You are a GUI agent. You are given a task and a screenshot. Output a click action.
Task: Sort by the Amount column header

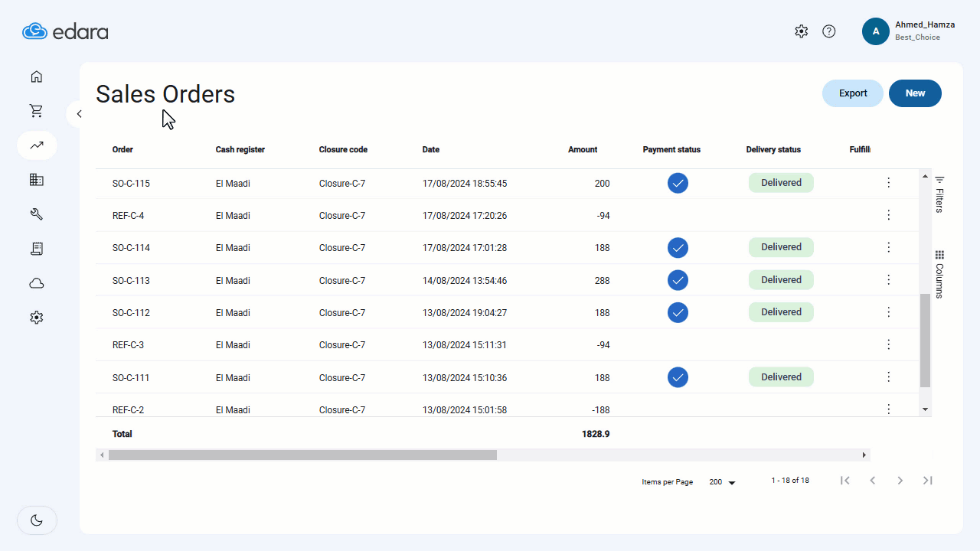pyautogui.click(x=583, y=150)
